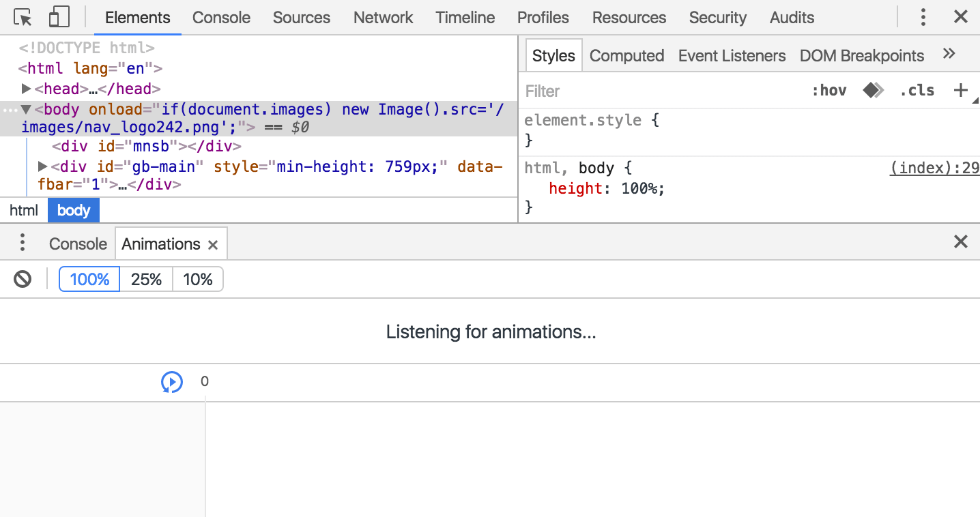Switch to the Network tab

pos(383,18)
